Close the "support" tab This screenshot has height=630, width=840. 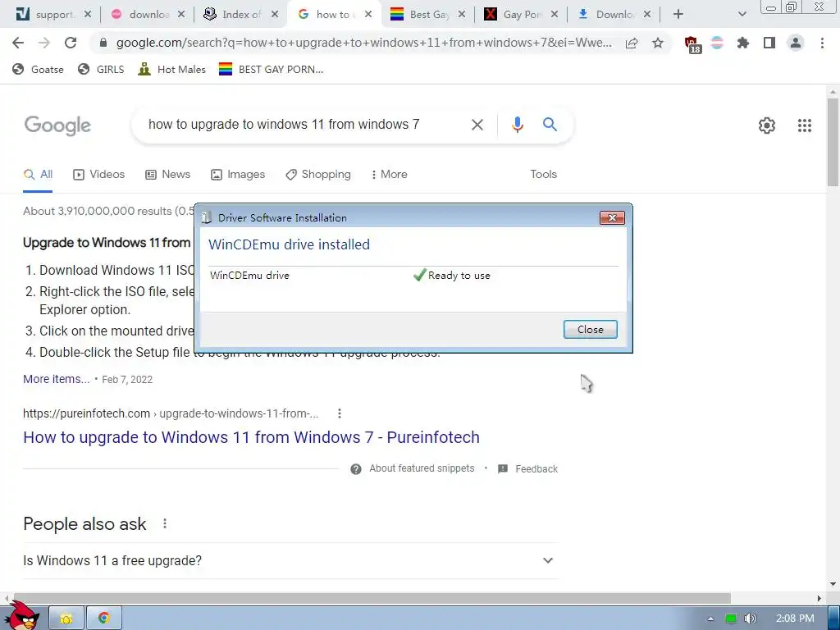click(x=88, y=15)
